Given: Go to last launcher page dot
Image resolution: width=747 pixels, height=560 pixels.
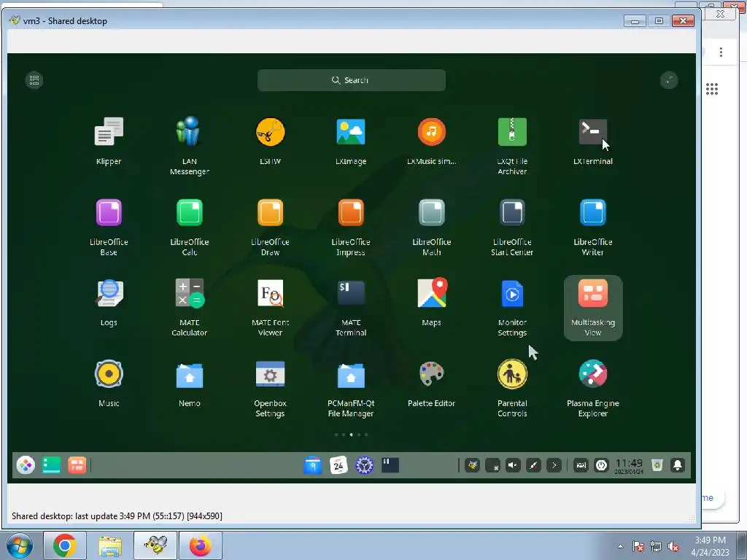Looking at the screenshot, I should click(366, 435).
